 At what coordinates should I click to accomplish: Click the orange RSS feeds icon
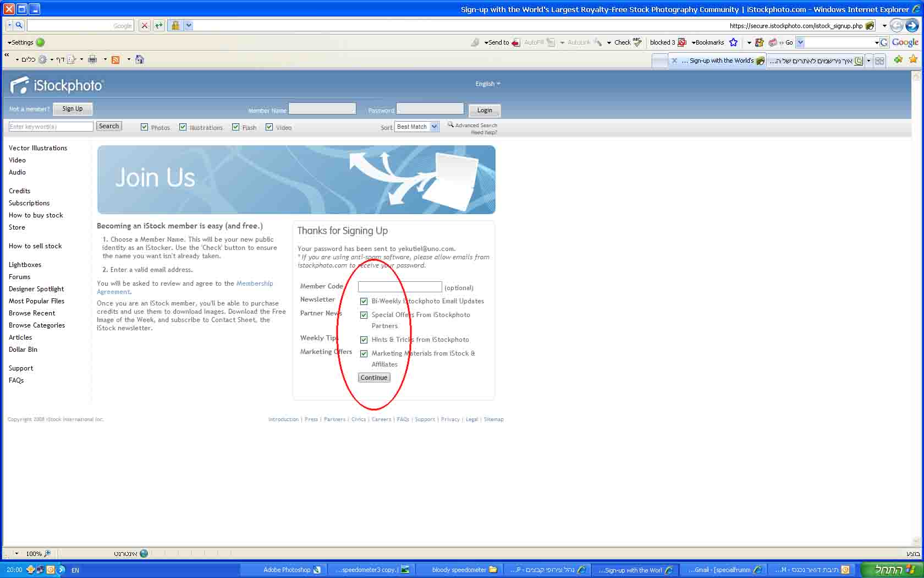[x=116, y=59]
